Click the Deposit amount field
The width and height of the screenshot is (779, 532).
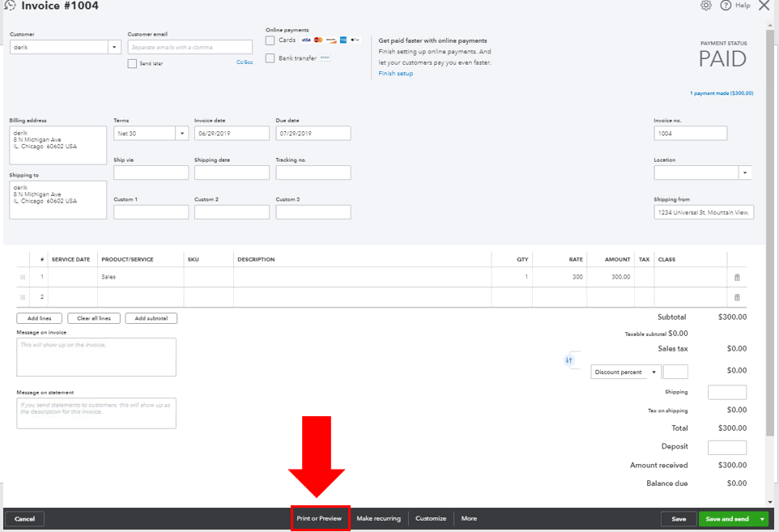(x=727, y=448)
